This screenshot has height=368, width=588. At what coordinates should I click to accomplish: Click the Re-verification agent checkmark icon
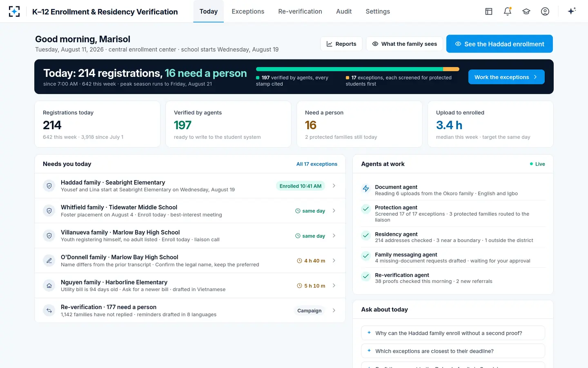(x=366, y=276)
